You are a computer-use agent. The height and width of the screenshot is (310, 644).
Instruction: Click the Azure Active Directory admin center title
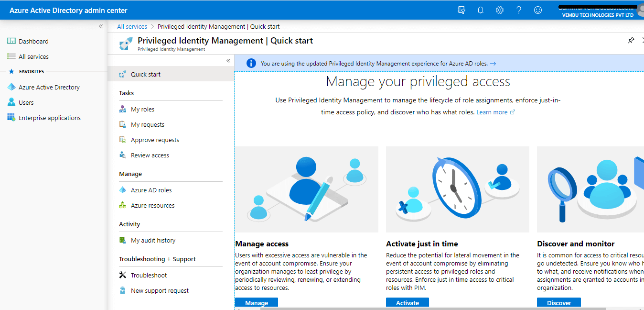tap(68, 10)
